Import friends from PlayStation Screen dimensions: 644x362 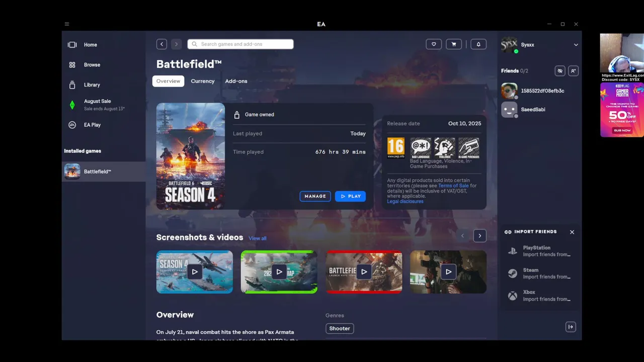[540, 251]
